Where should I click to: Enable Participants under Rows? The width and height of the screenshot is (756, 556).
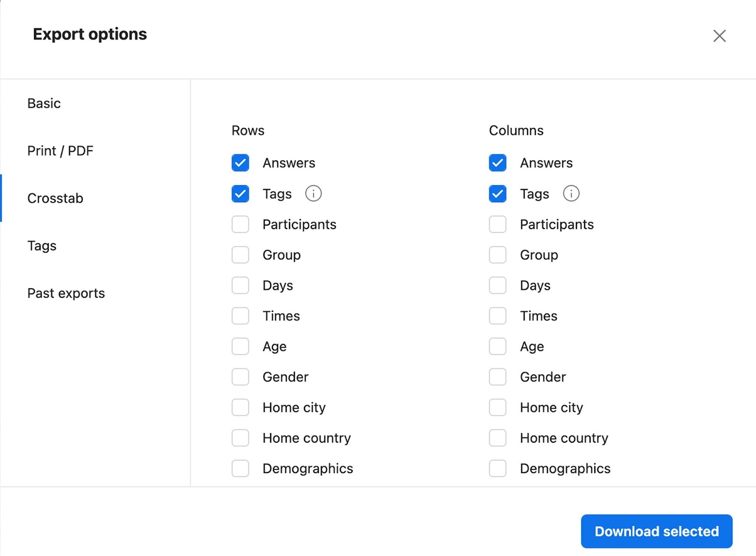tap(240, 224)
